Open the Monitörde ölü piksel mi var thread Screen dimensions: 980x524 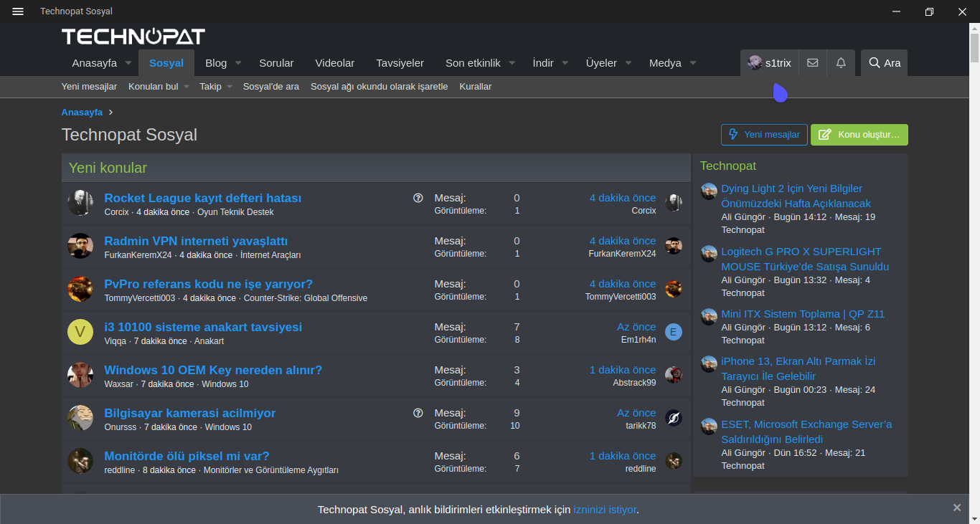tap(187, 456)
